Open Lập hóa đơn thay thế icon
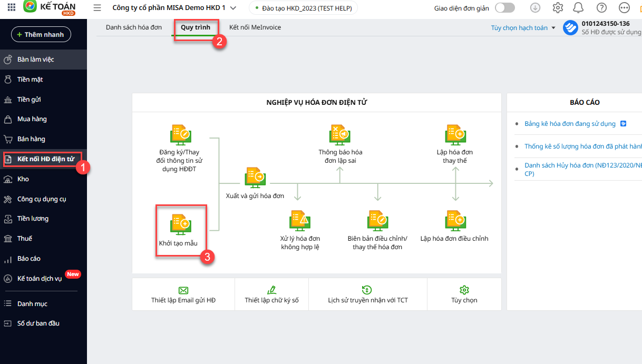This screenshot has height=364, width=642. [454, 135]
